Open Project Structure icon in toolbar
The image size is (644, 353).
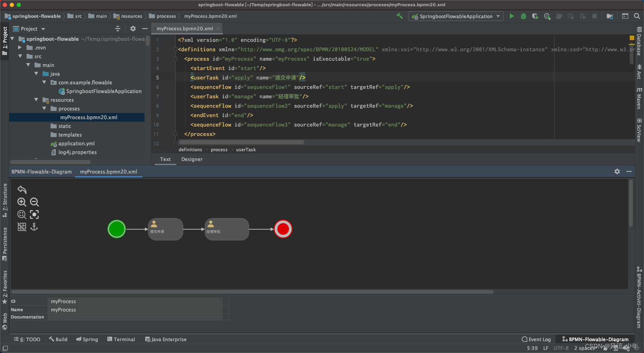point(610,16)
